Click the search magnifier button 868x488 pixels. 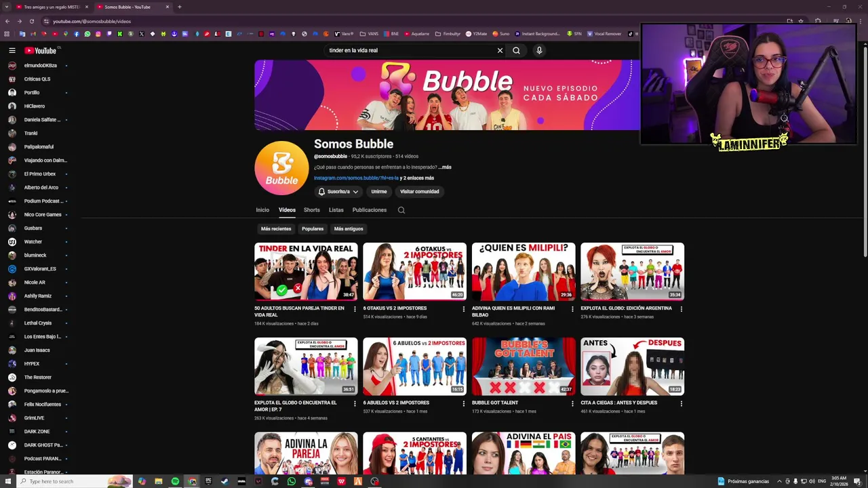[x=516, y=50]
